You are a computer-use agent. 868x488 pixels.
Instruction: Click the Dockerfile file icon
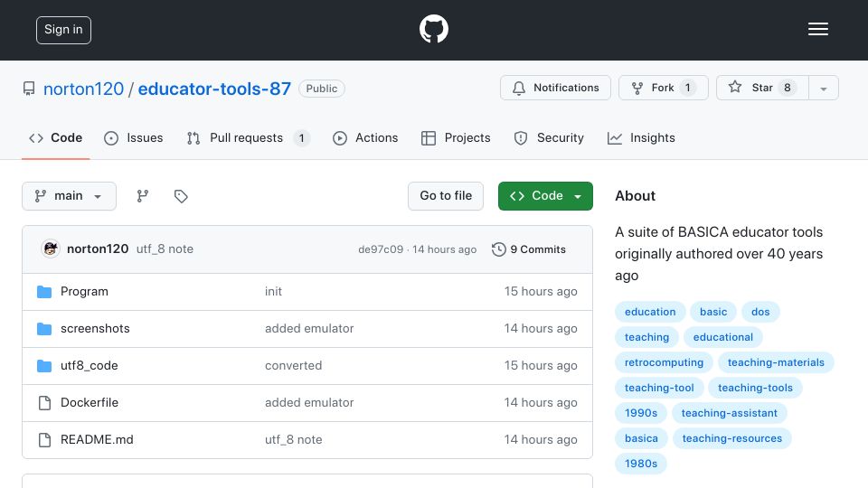[x=45, y=403]
